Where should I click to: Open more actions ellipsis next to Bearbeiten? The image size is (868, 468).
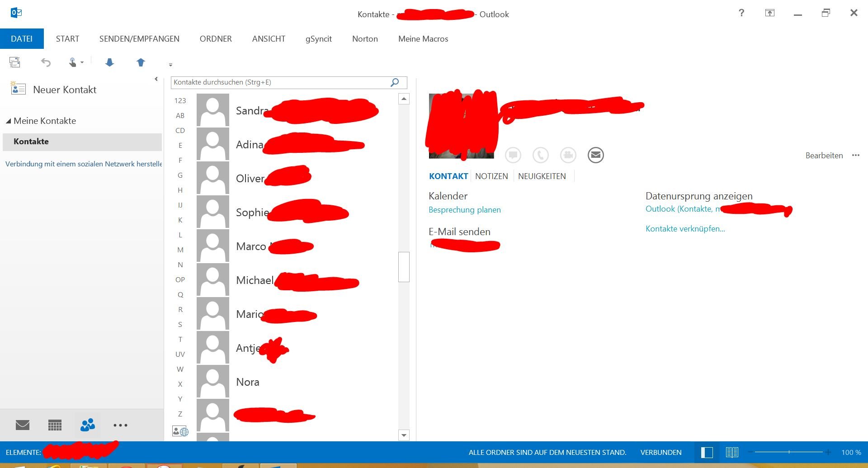point(855,155)
